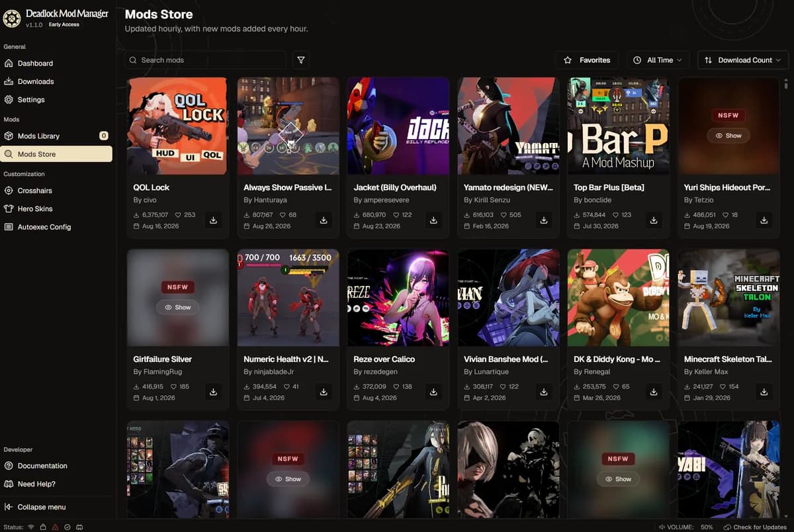Image resolution: width=794 pixels, height=532 pixels.
Task: Open the Dashboard page
Action: (57, 64)
